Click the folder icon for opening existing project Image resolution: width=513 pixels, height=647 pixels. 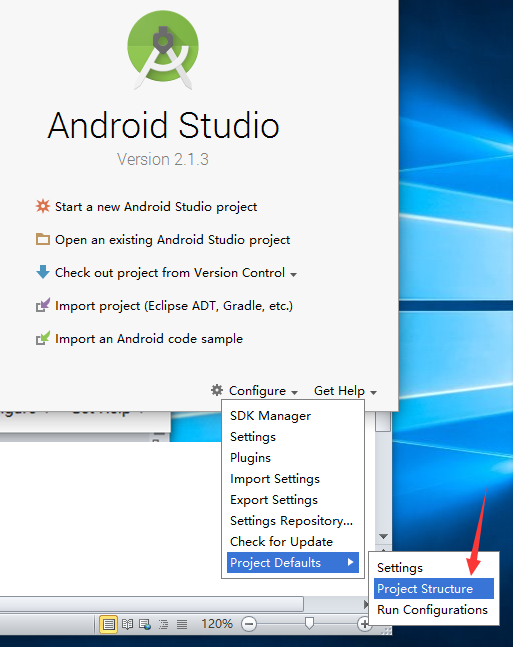click(x=43, y=239)
